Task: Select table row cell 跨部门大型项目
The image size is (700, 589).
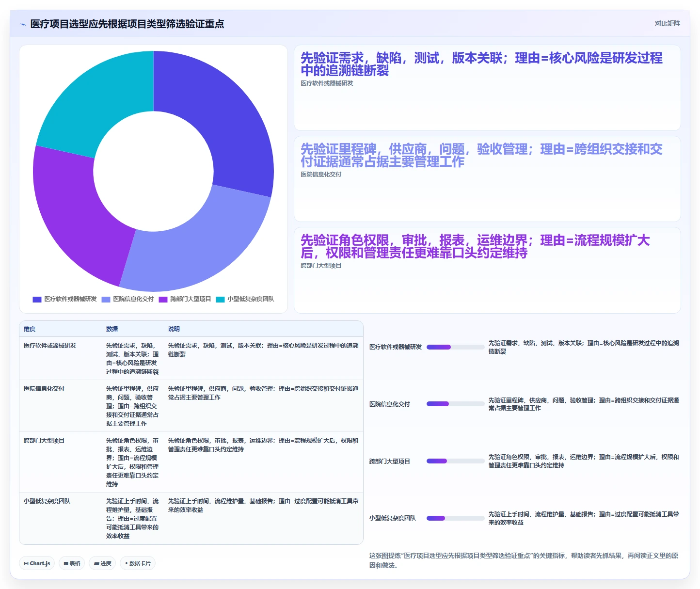Action: (44, 441)
